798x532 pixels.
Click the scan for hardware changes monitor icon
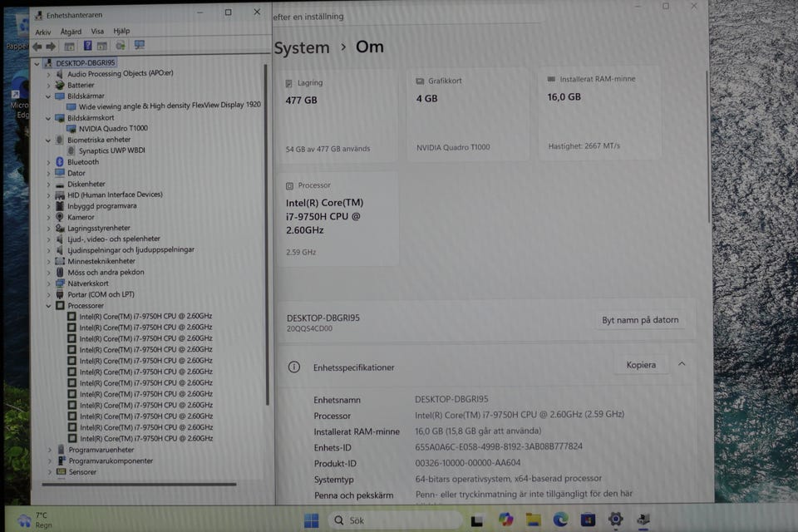pyautogui.click(x=139, y=46)
